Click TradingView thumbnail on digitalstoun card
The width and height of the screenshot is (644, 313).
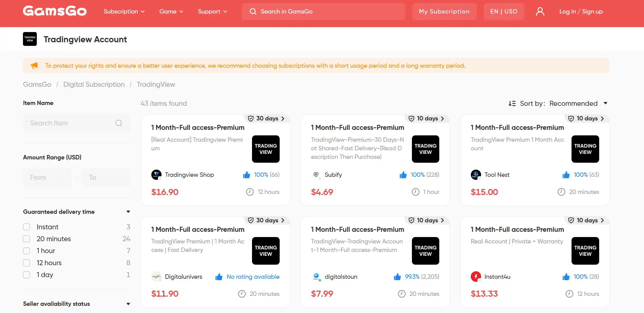coord(425,251)
